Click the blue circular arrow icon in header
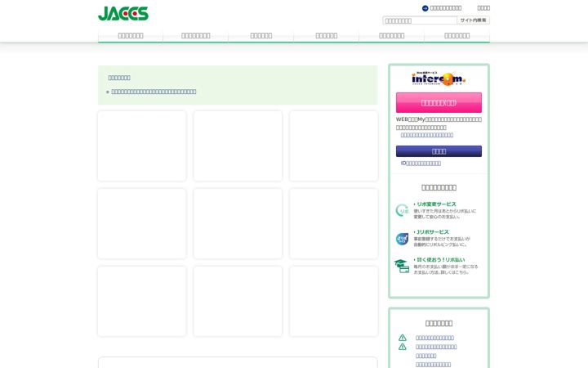 425,8
